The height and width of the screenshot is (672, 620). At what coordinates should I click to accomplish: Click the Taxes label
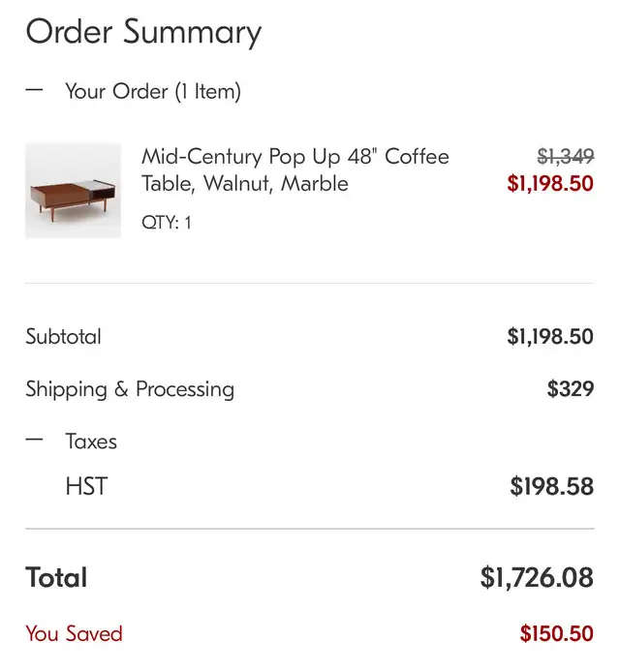91,442
